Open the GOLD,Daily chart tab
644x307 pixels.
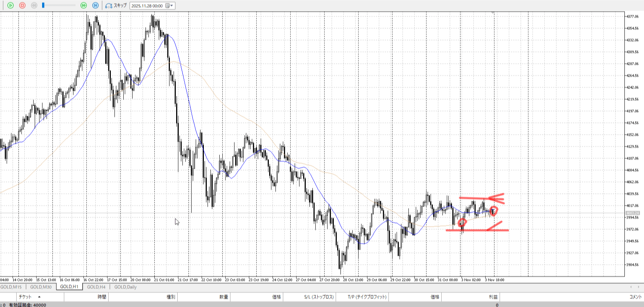tap(125, 287)
